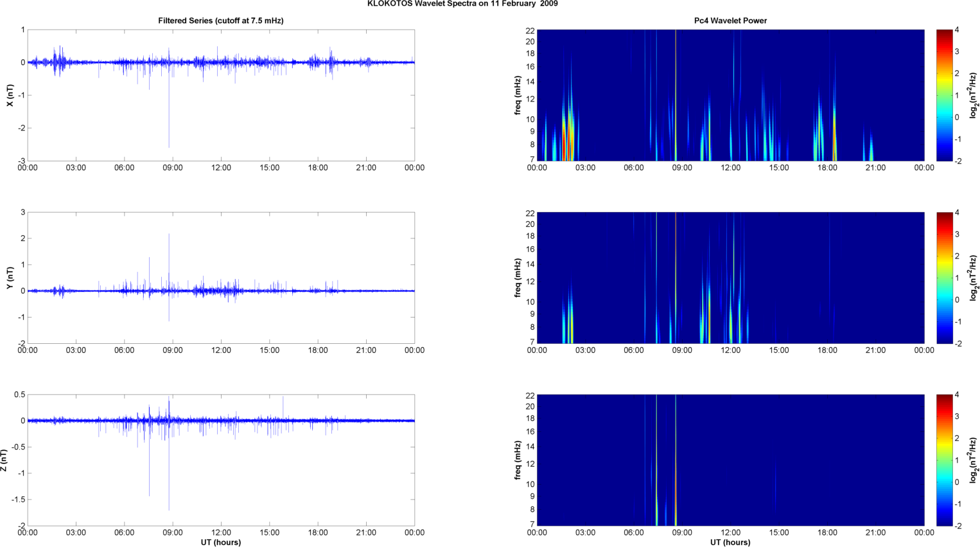This screenshot has width=980, height=547.
Task: Click the X (nT) axis label
Action: 10,95
